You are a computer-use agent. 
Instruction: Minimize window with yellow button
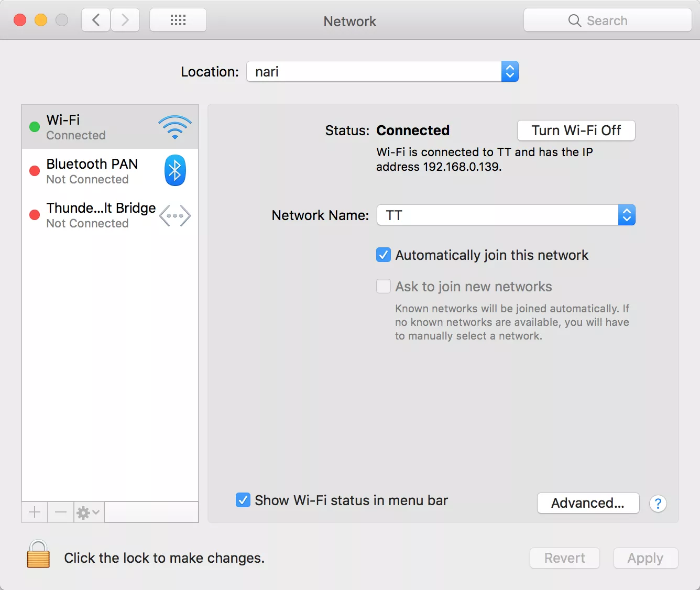(x=41, y=20)
